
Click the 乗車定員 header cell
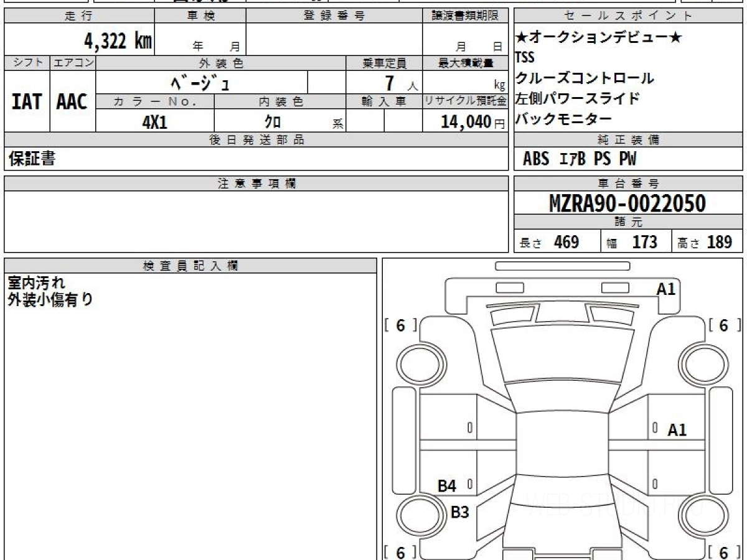tap(384, 63)
